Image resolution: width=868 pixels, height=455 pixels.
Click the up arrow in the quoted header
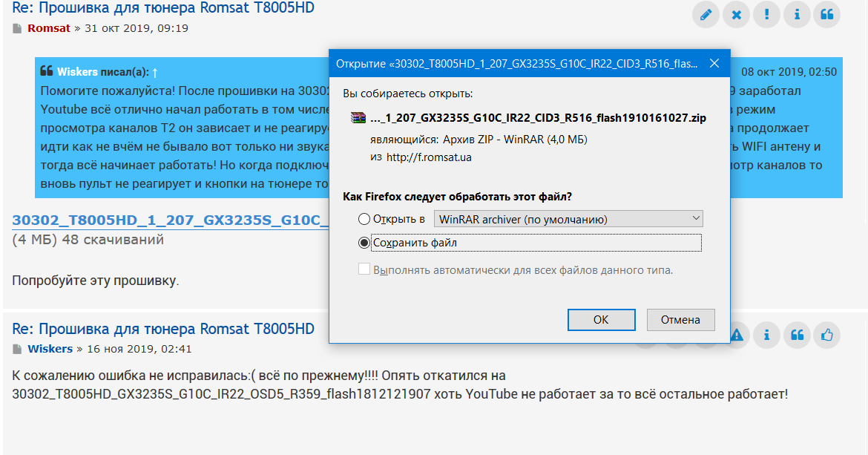(x=155, y=72)
